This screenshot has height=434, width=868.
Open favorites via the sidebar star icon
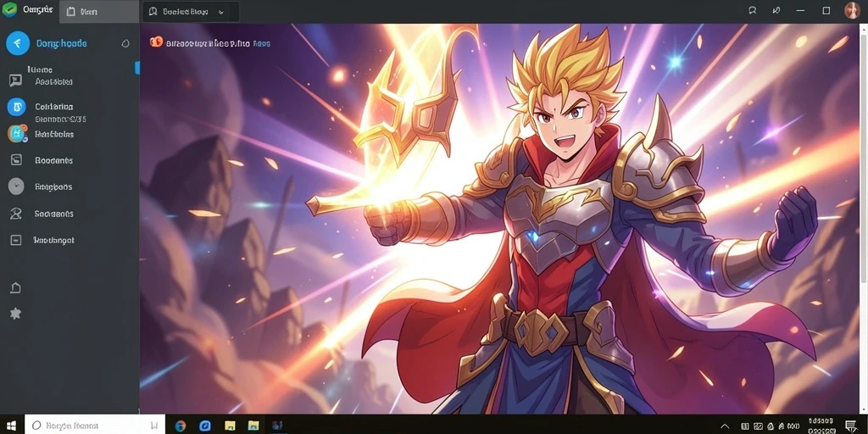15,314
